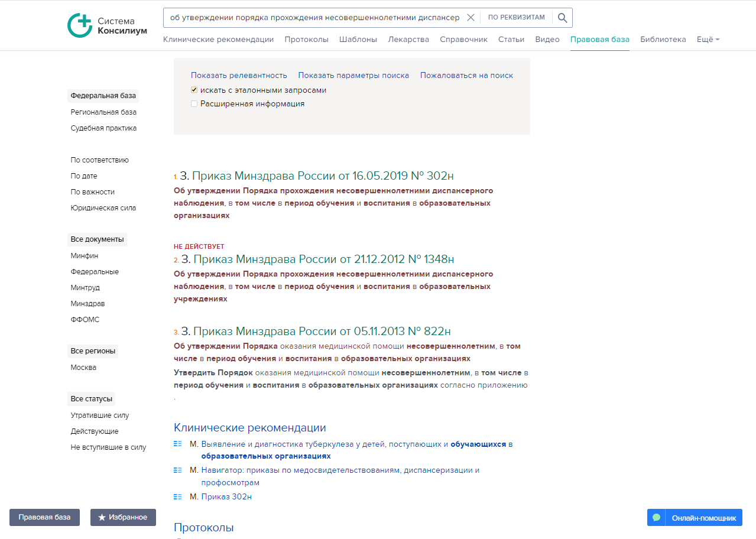Open Избранное with star icon
756x539 pixels.
[123, 517]
